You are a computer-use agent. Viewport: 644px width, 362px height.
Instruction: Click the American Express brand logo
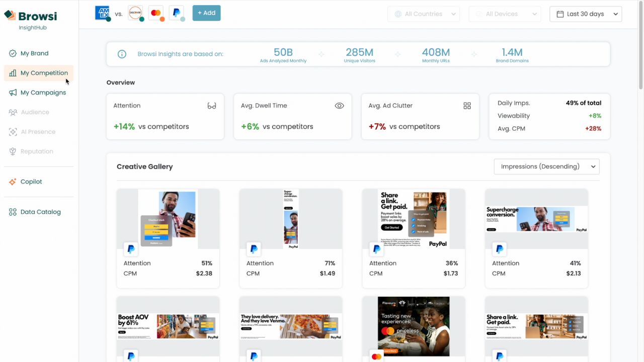tap(103, 13)
